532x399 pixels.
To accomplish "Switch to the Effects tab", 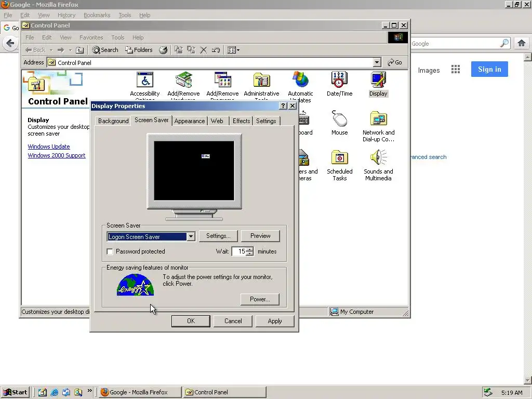I will 241,121.
